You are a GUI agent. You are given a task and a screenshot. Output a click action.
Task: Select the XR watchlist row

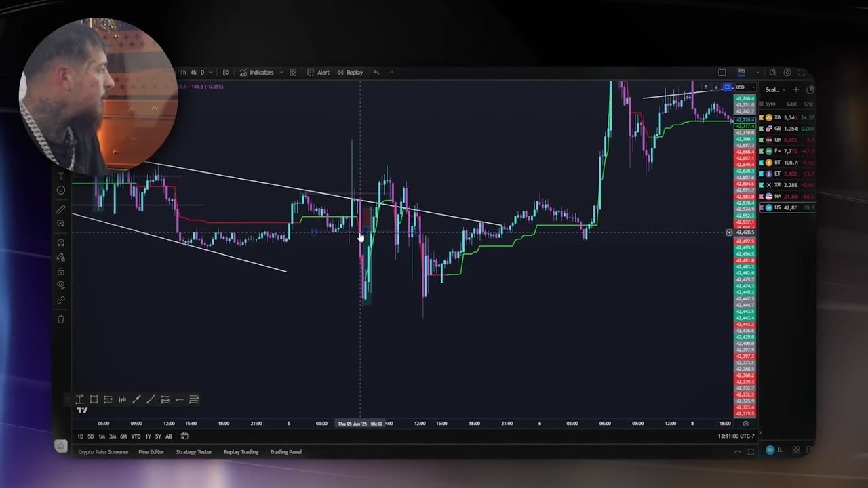pos(787,185)
